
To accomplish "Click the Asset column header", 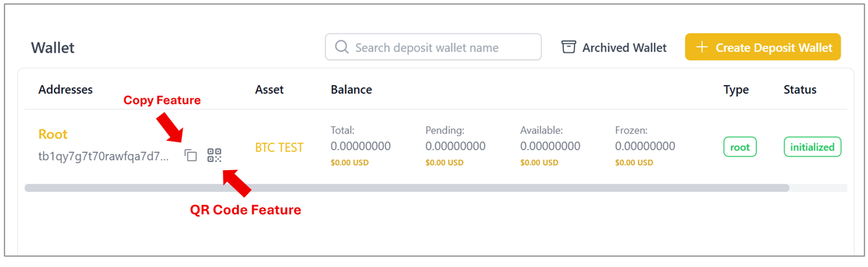I will tap(269, 89).
